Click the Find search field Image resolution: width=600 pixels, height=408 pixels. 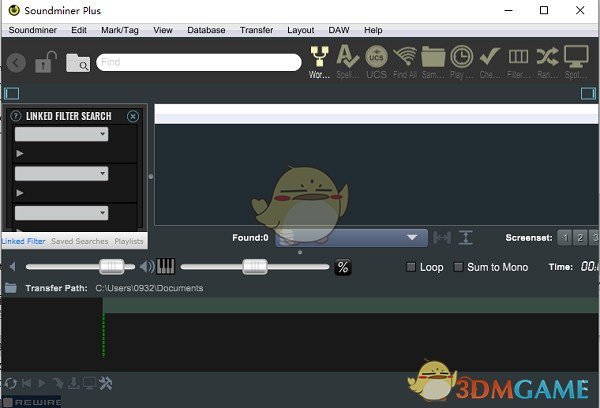[199, 62]
